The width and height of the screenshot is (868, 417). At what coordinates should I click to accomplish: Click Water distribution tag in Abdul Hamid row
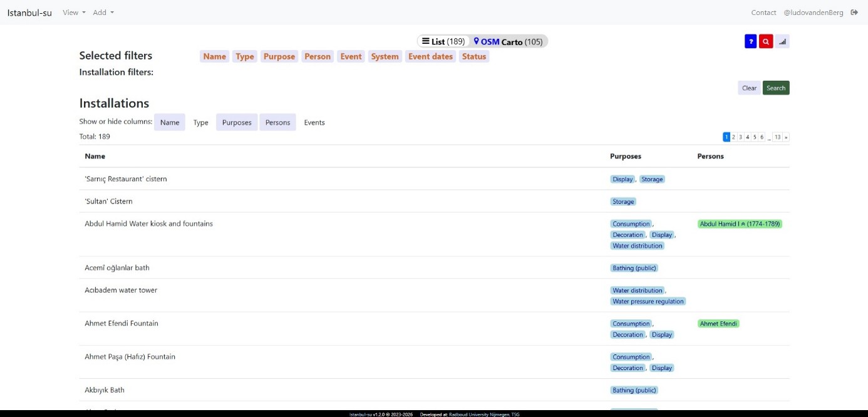click(x=638, y=245)
